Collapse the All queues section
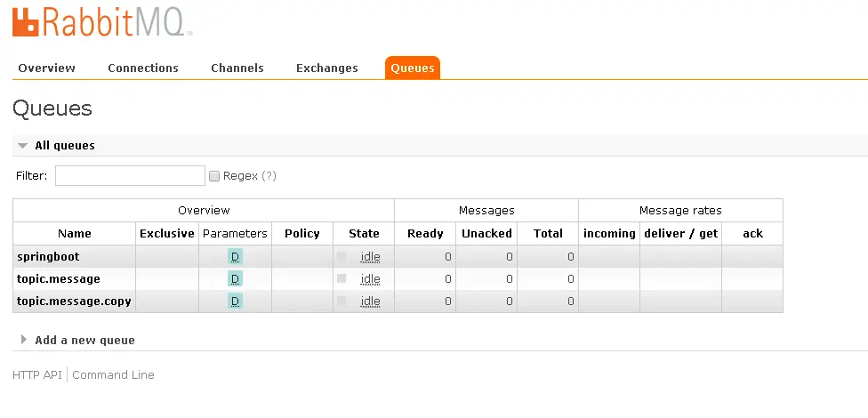Viewport: 868px width, 418px height. click(x=23, y=146)
